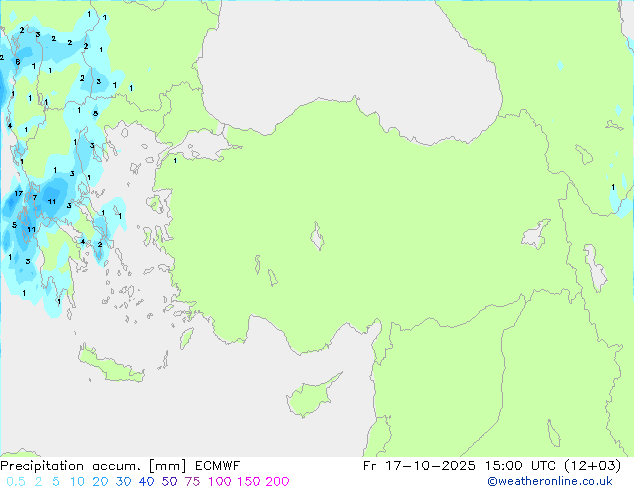The height and width of the screenshot is (490, 634).
Task: Click the 'Precipitation accum.' title text
Action: click(x=71, y=466)
